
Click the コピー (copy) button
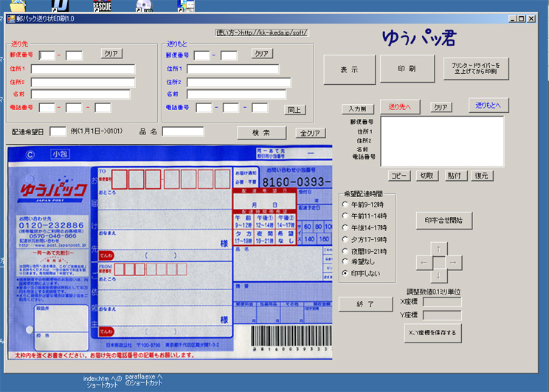pyautogui.click(x=399, y=176)
